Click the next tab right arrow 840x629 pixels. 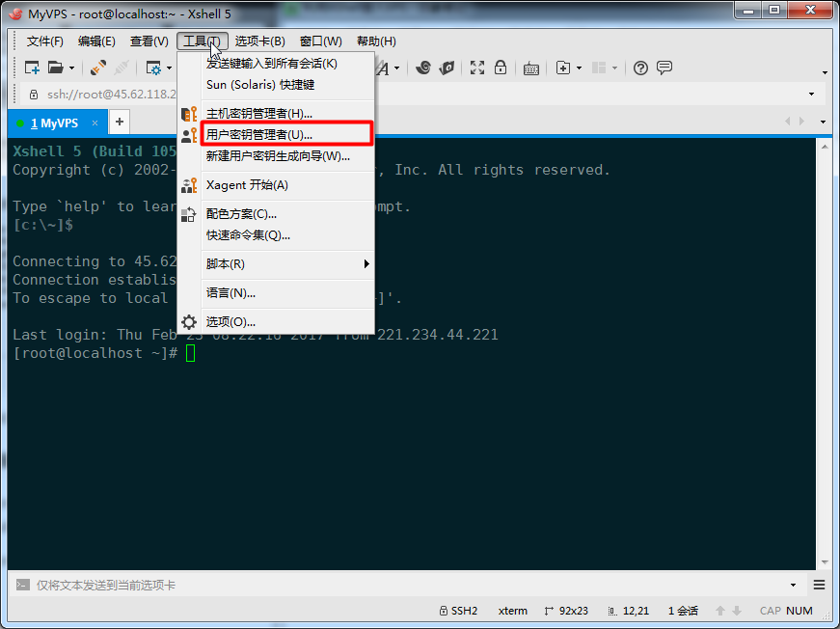pyautogui.click(x=802, y=122)
